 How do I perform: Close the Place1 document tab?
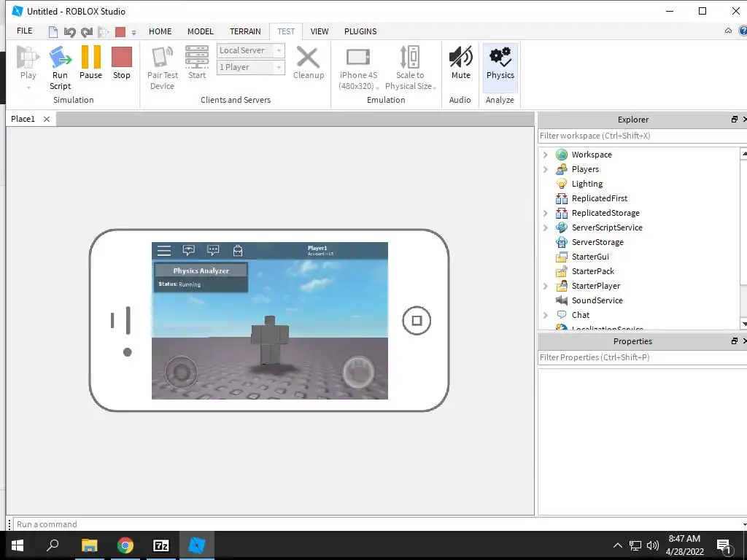click(x=46, y=119)
